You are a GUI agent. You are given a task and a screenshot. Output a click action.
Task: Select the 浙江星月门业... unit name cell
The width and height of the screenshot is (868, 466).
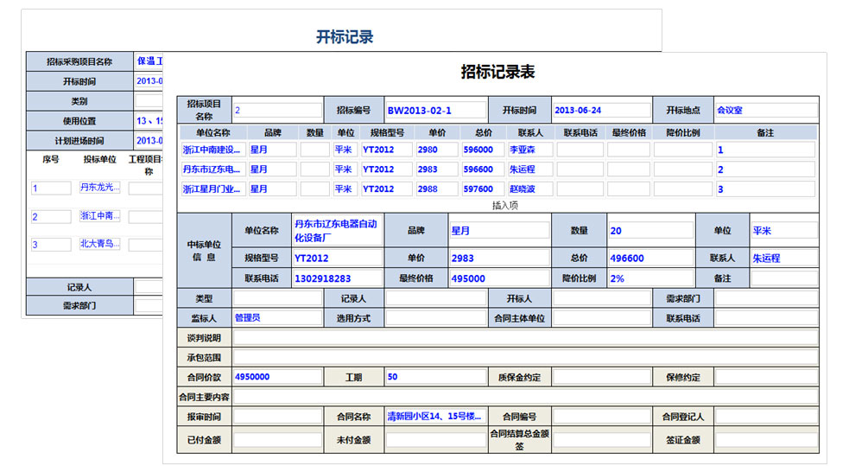(x=212, y=189)
